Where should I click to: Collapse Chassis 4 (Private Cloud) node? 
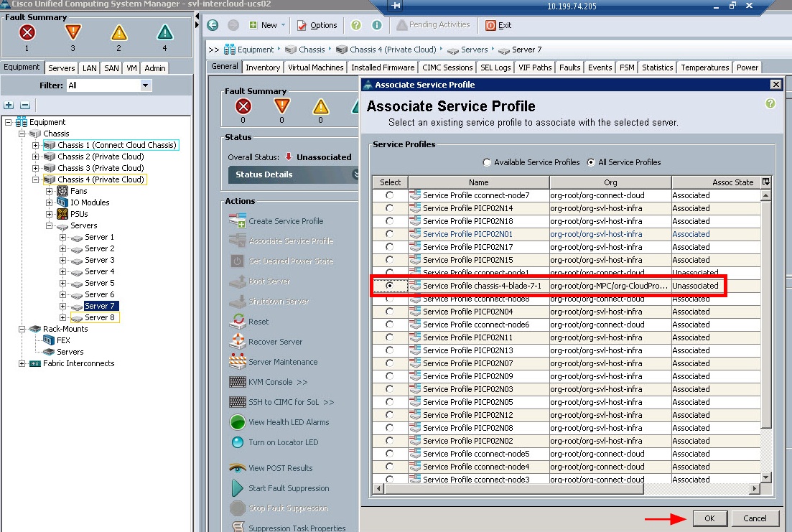(35, 179)
